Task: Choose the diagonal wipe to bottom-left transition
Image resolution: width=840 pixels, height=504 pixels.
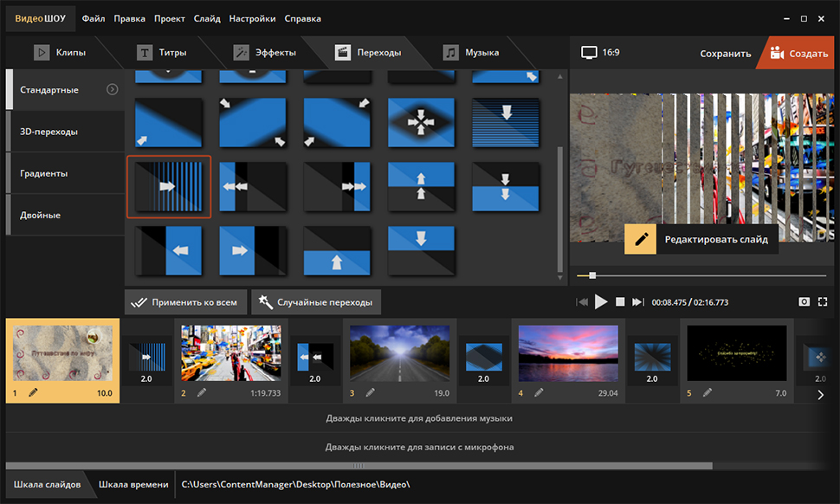Action: 169,123
